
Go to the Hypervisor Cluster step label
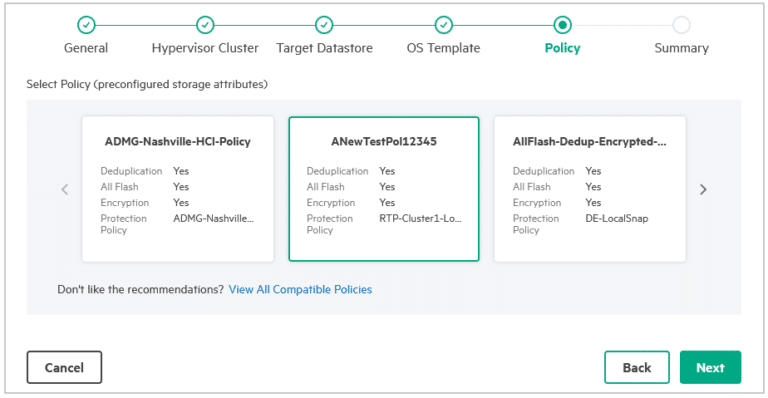click(205, 48)
